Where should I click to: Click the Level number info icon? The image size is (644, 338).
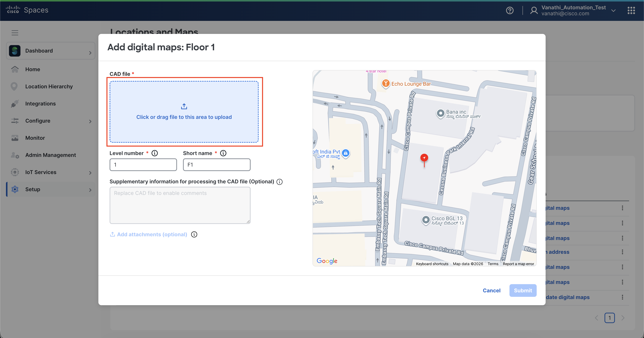155,153
